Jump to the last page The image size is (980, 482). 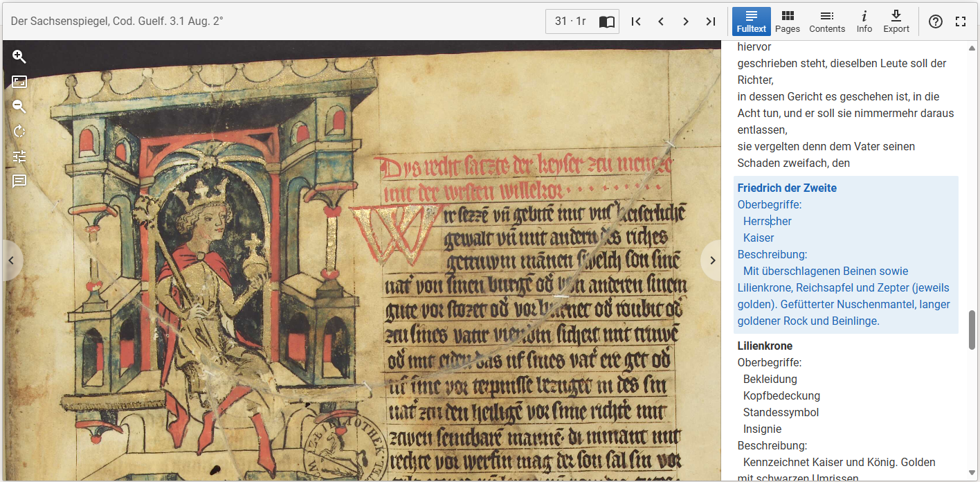pos(711,21)
